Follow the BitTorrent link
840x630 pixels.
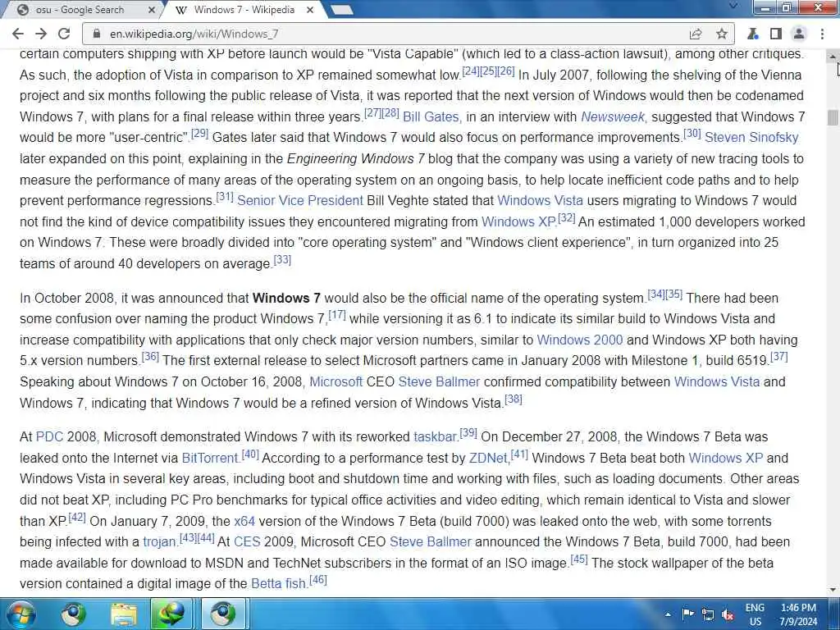click(x=209, y=458)
